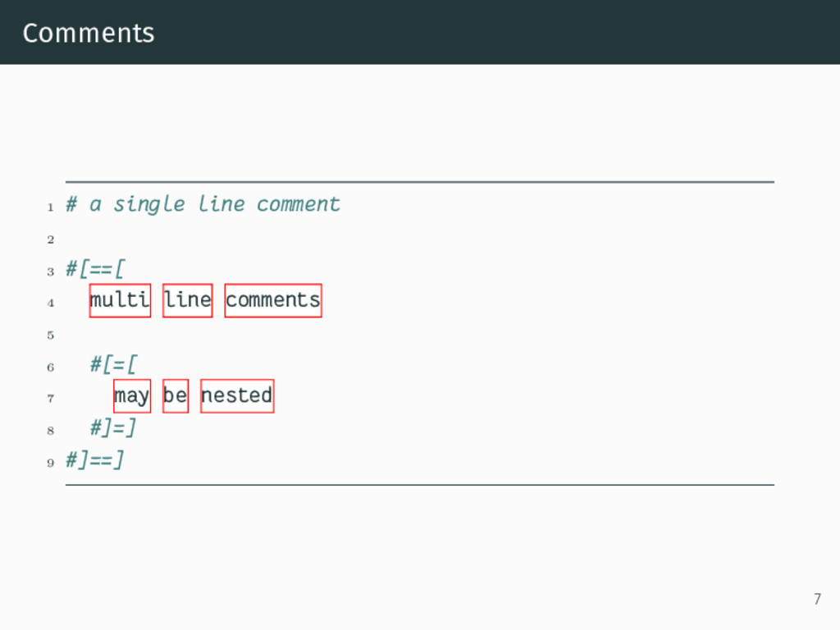Select the boxed word 'line'
Image resolution: width=840 pixels, height=630 pixels.
[188, 300]
